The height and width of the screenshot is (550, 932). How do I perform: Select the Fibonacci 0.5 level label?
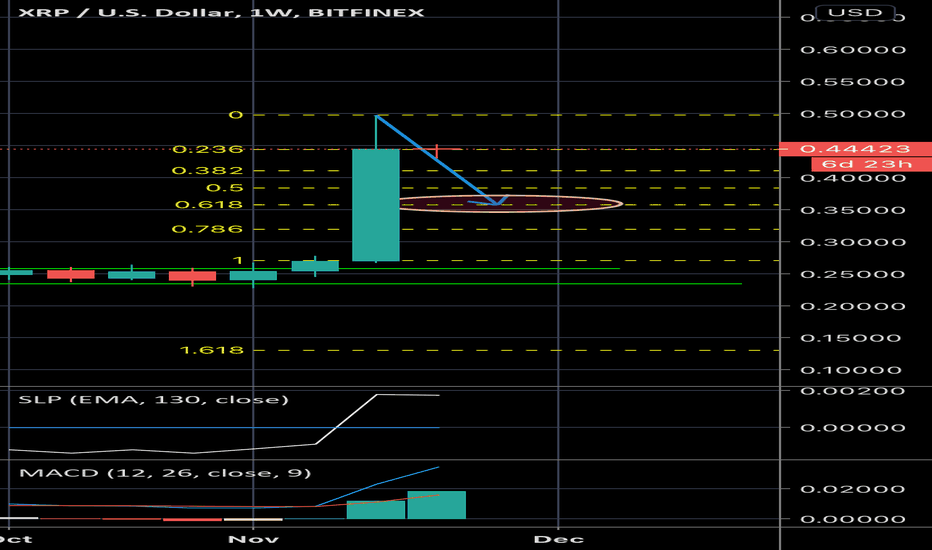225,188
